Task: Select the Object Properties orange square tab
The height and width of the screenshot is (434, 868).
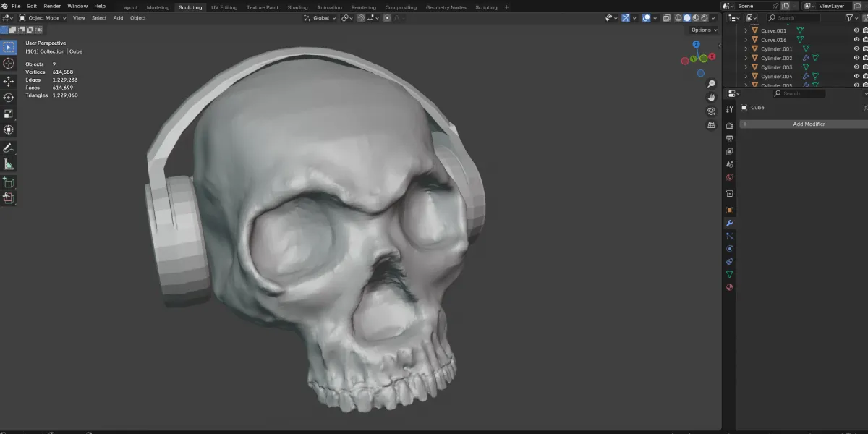Action: click(x=729, y=210)
